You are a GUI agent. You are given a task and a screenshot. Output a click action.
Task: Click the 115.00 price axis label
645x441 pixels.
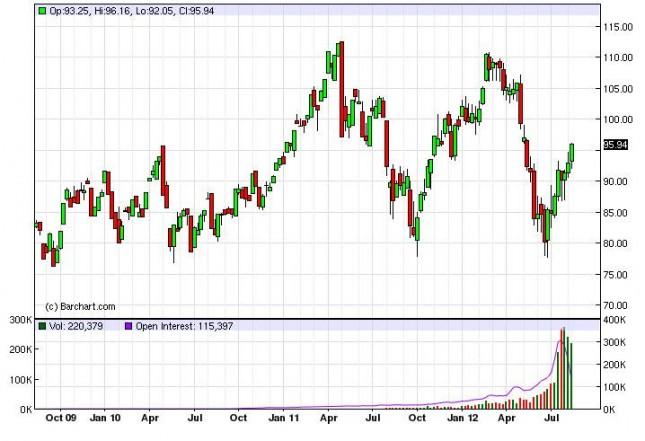[618, 27]
